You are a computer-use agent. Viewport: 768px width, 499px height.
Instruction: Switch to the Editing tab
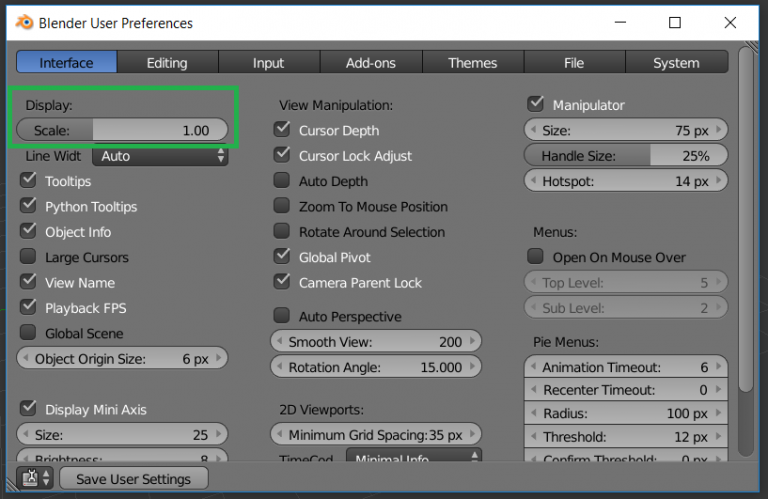tap(167, 63)
